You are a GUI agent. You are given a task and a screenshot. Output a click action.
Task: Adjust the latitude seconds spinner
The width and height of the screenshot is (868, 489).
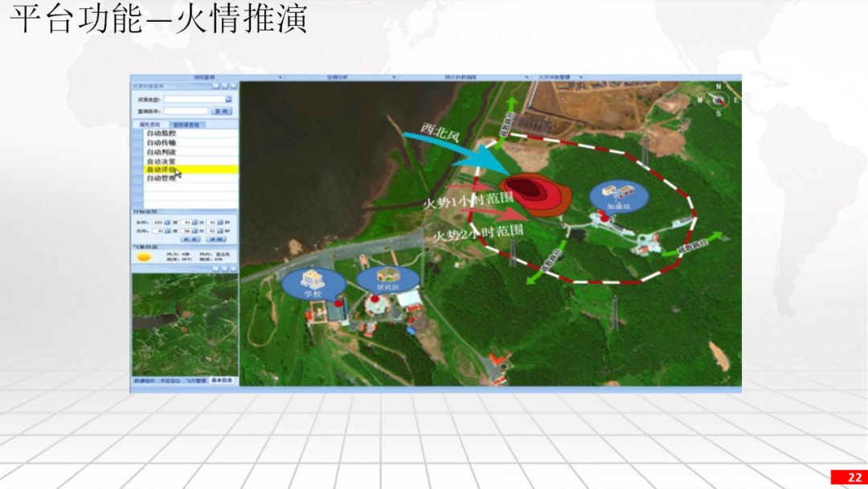(x=219, y=231)
